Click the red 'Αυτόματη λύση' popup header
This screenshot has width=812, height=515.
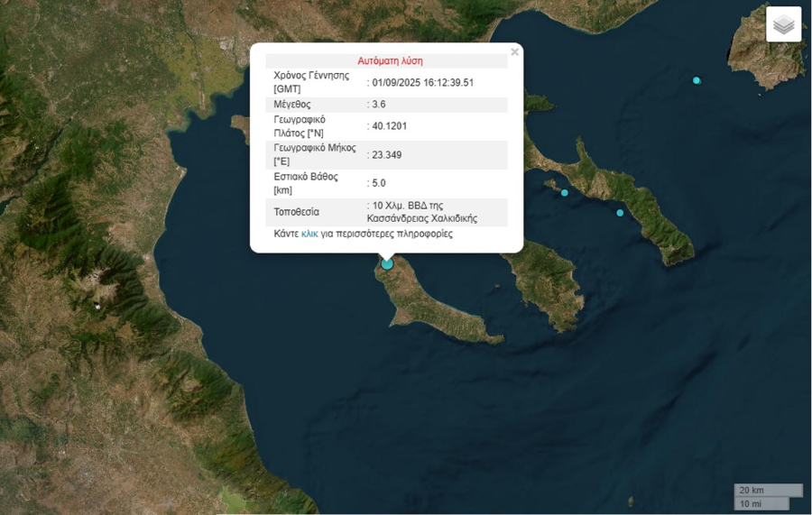(390, 61)
